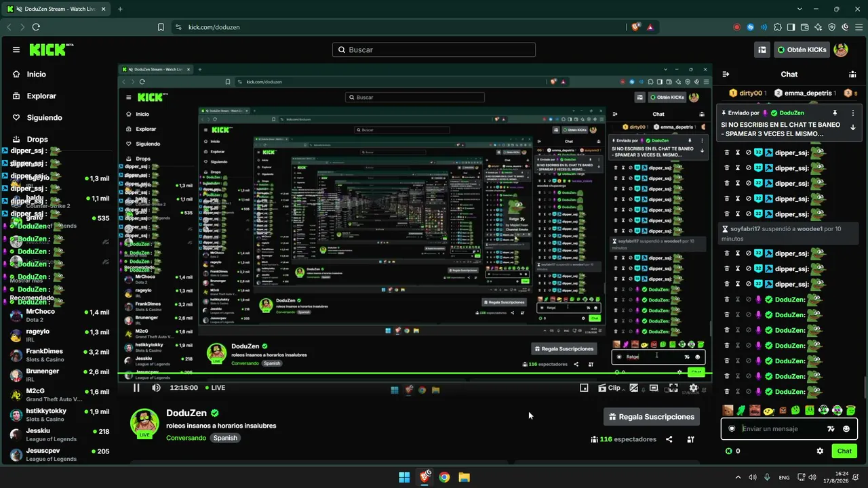Open the Jesskiu channel in the sidebar
This screenshot has height=488, width=868.
click(x=60, y=434)
